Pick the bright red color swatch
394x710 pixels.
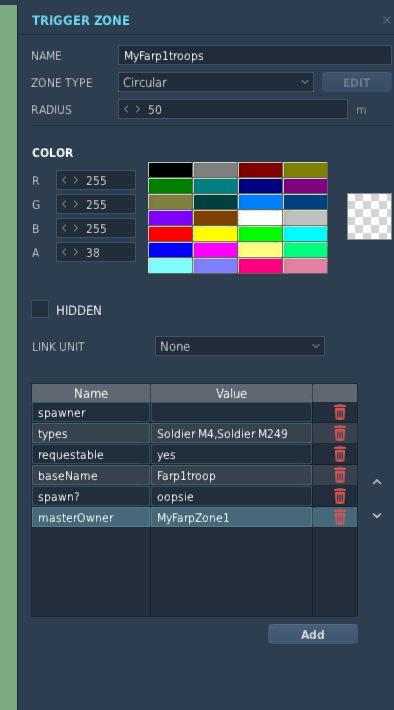pos(170,234)
